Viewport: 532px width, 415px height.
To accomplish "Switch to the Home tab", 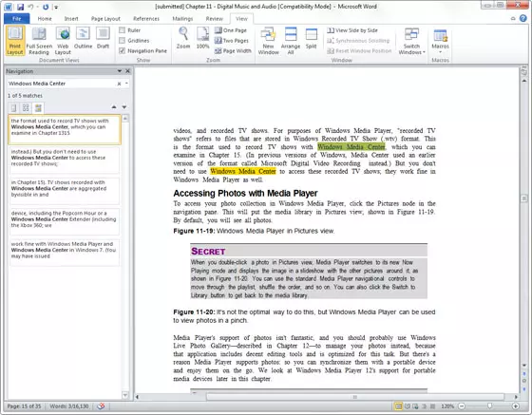I will (x=45, y=19).
